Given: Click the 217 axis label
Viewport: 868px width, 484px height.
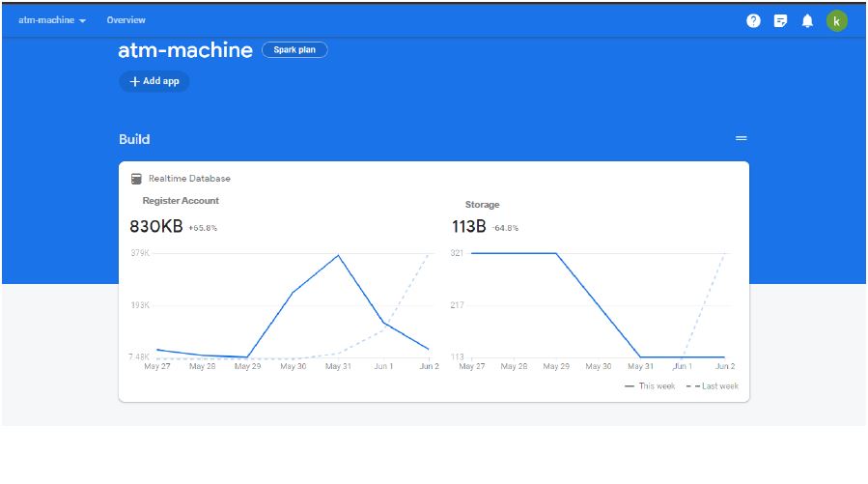Looking at the screenshot, I should (x=457, y=305).
